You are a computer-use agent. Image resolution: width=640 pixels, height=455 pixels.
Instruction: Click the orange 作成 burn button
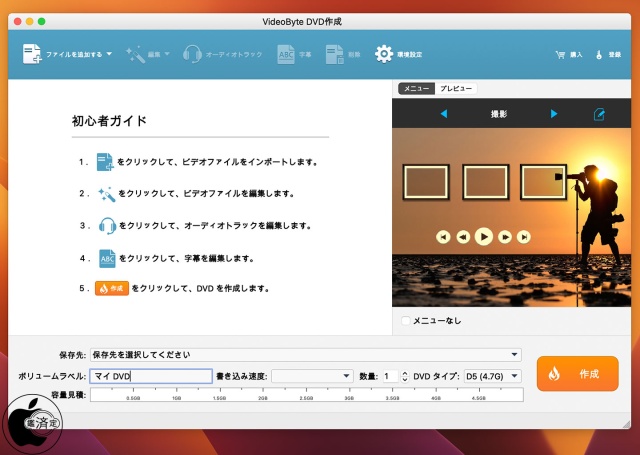[x=578, y=373]
